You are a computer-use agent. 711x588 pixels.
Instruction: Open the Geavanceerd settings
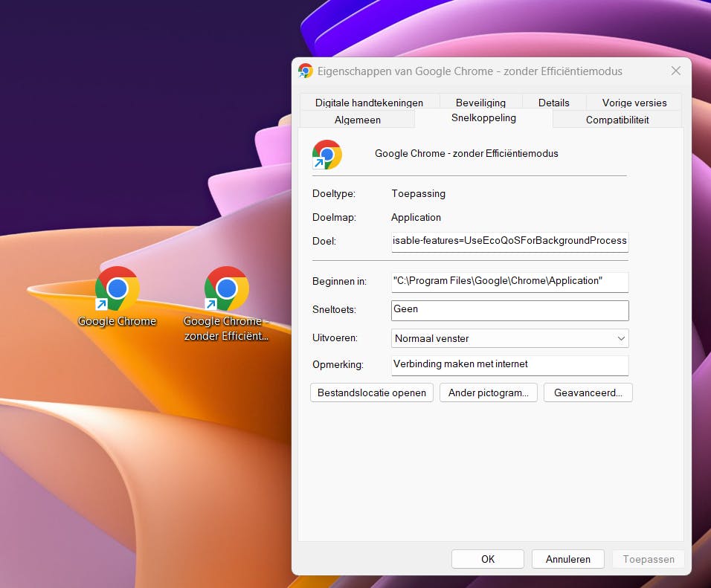(x=588, y=392)
